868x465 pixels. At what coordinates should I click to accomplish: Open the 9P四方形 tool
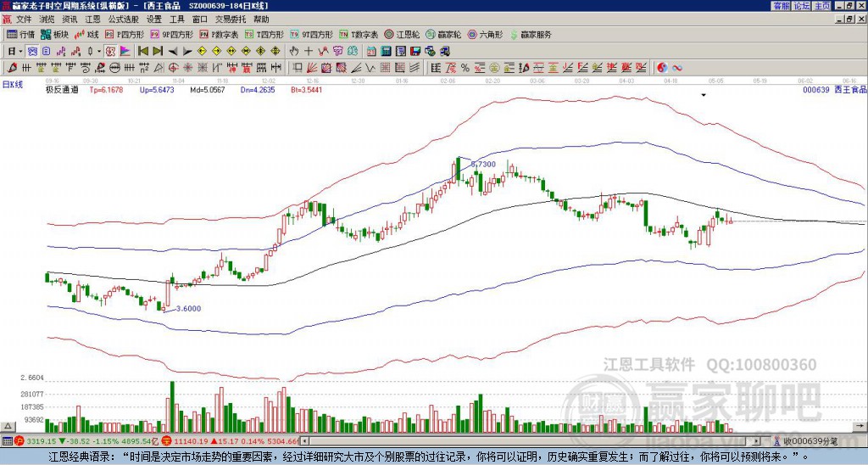coord(171,34)
